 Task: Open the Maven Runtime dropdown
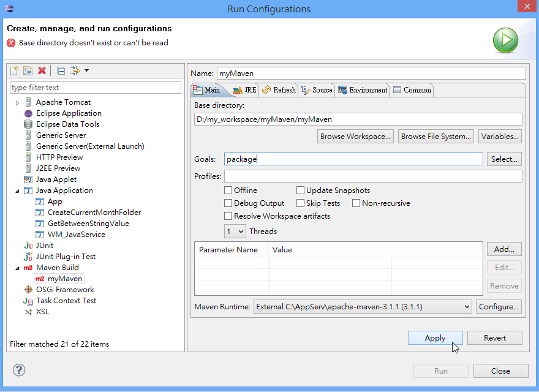click(363, 307)
